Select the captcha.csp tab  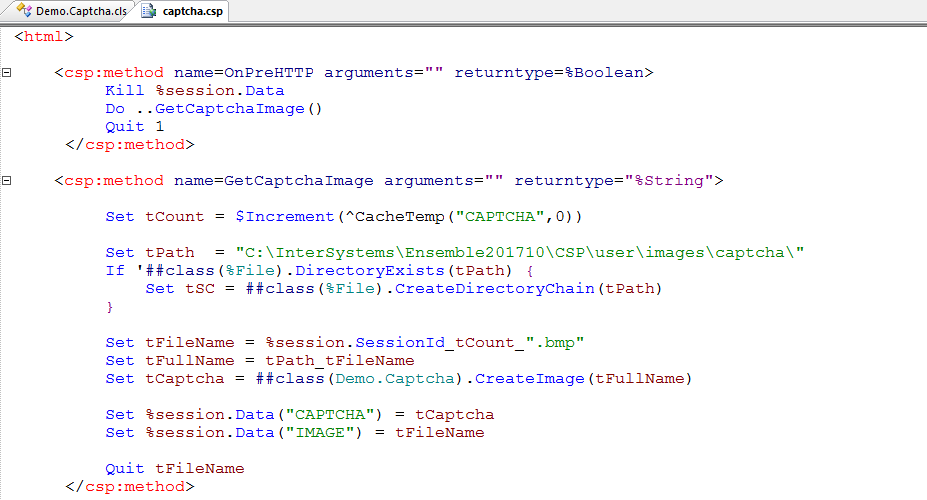click(193, 12)
